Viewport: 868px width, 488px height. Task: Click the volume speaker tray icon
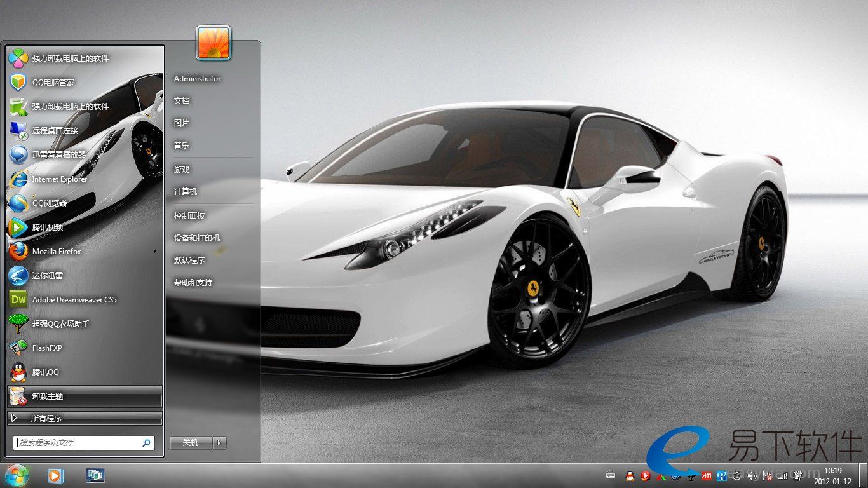tap(752, 475)
